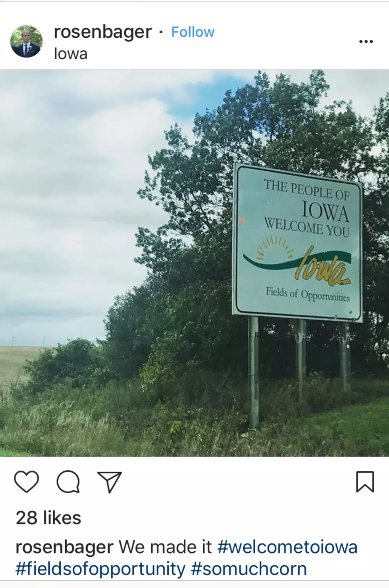Open the #welcometoiowa hashtag
Viewport: 389px width, 588px height.
287,547
